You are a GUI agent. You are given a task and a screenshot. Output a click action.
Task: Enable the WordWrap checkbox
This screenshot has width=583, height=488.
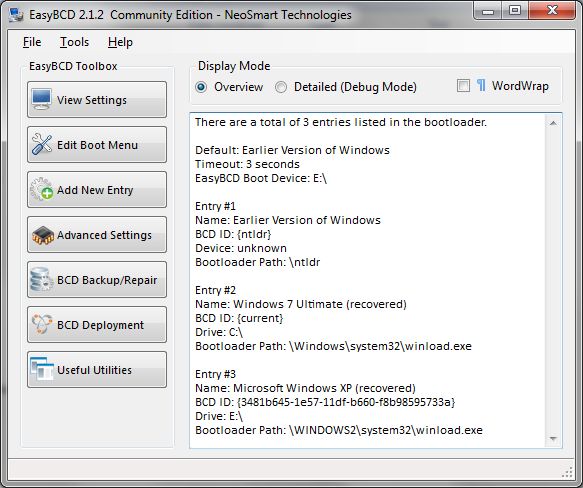point(463,86)
